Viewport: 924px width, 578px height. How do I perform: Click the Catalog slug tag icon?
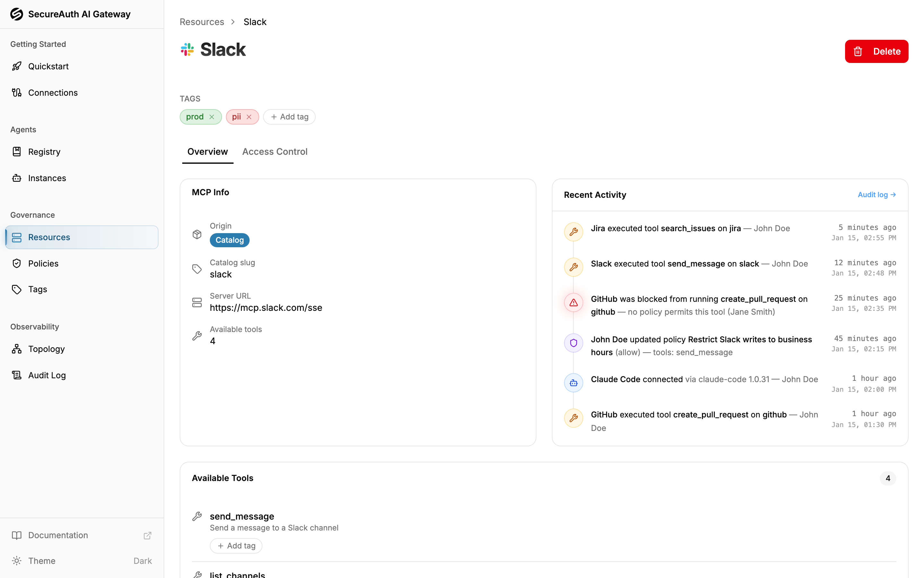(x=197, y=269)
